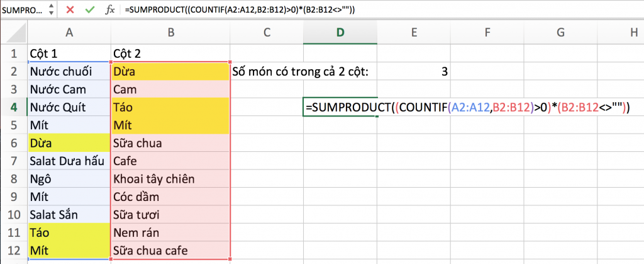Confirm the formula with green checkmark
644x264 pixels.
click(89, 10)
